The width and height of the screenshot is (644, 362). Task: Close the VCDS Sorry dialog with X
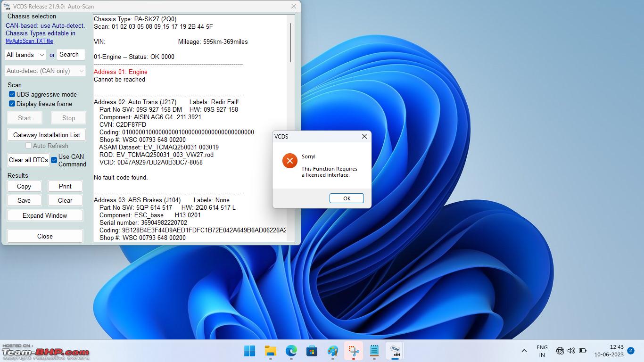pos(364,136)
